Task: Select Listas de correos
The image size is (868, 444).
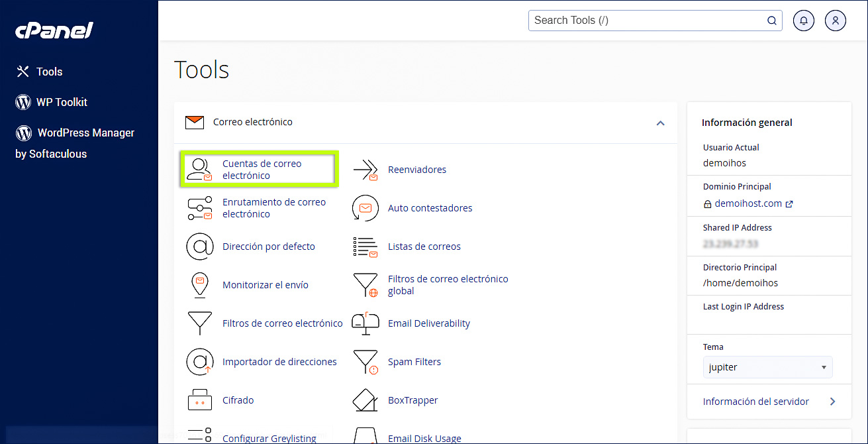Action: tap(424, 246)
